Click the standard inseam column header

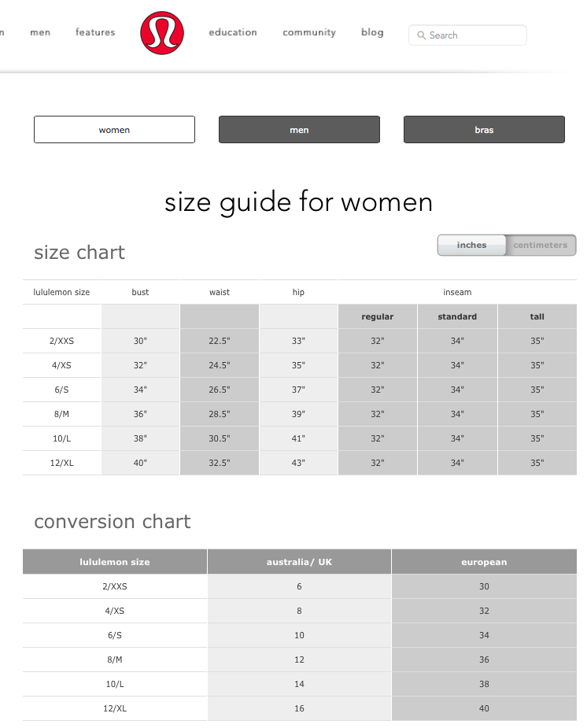click(x=457, y=317)
